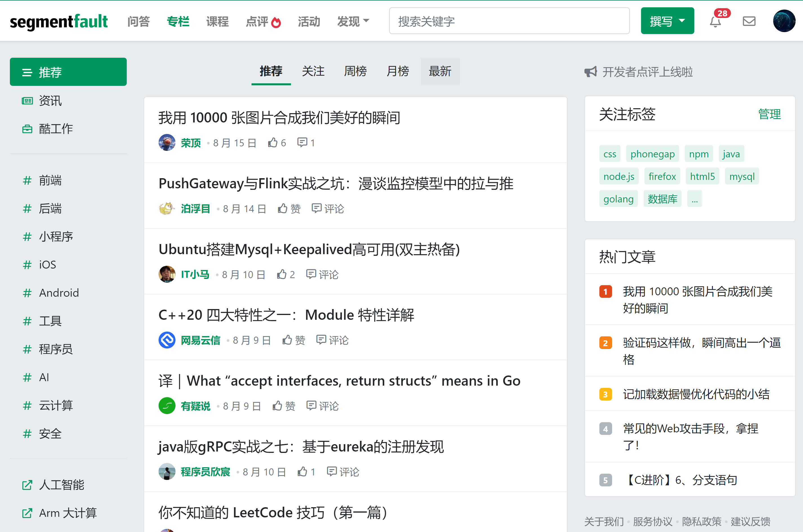Click 管理 to manage followed tags
The height and width of the screenshot is (532, 803).
tap(769, 114)
